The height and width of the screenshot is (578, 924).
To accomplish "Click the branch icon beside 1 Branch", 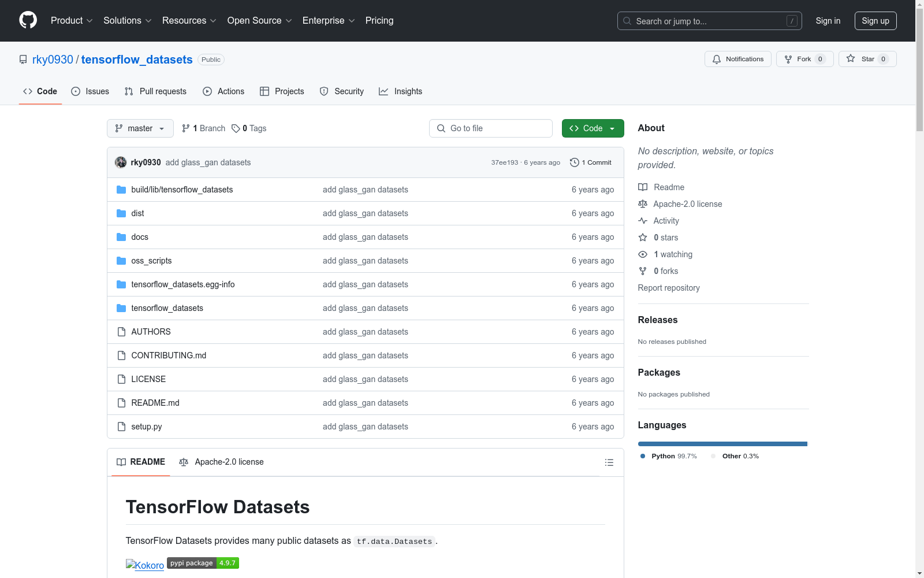I will click(x=186, y=128).
